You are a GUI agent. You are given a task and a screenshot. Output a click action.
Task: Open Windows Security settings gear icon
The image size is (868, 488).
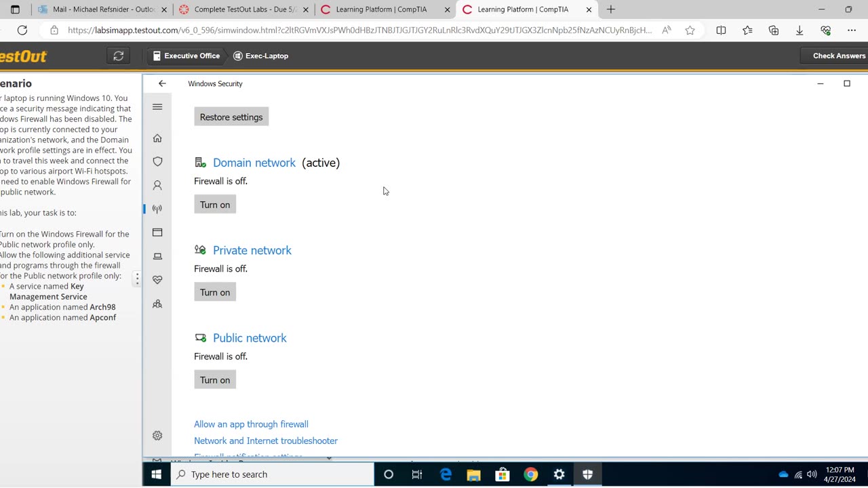coord(157,436)
